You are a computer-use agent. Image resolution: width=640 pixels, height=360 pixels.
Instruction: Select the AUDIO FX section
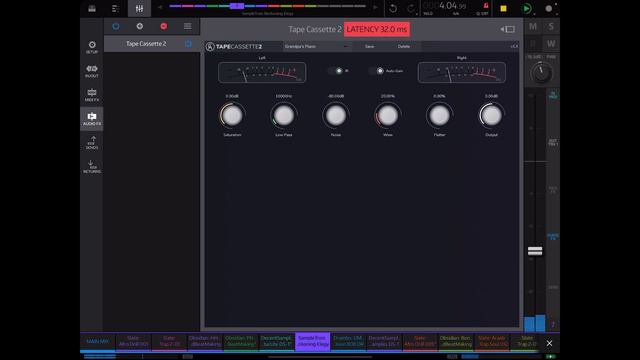click(92, 118)
